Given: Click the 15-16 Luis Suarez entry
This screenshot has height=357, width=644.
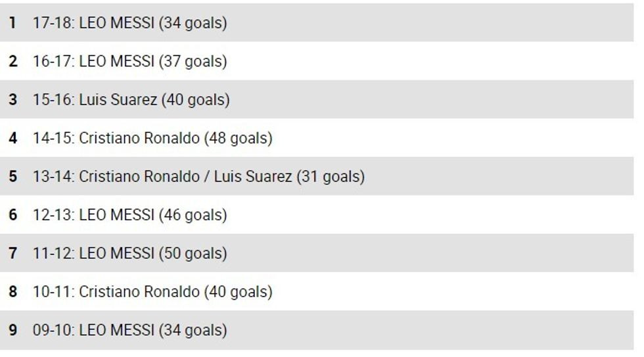Looking at the screenshot, I should tap(131, 100).
